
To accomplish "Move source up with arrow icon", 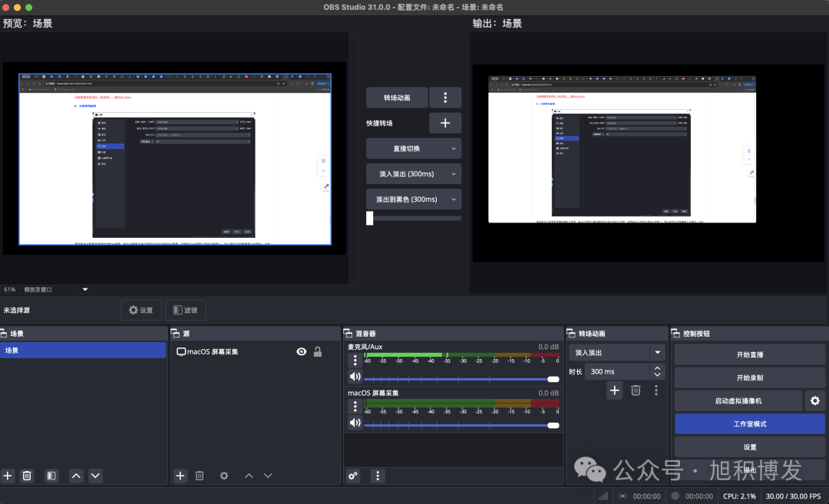I will point(249,476).
